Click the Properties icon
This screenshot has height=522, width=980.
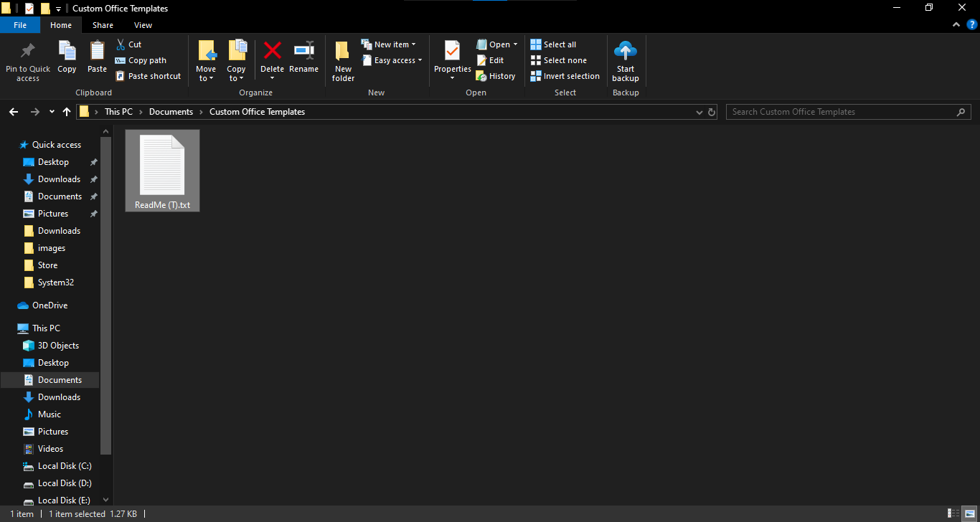pyautogui.click(x=452, y=51)
